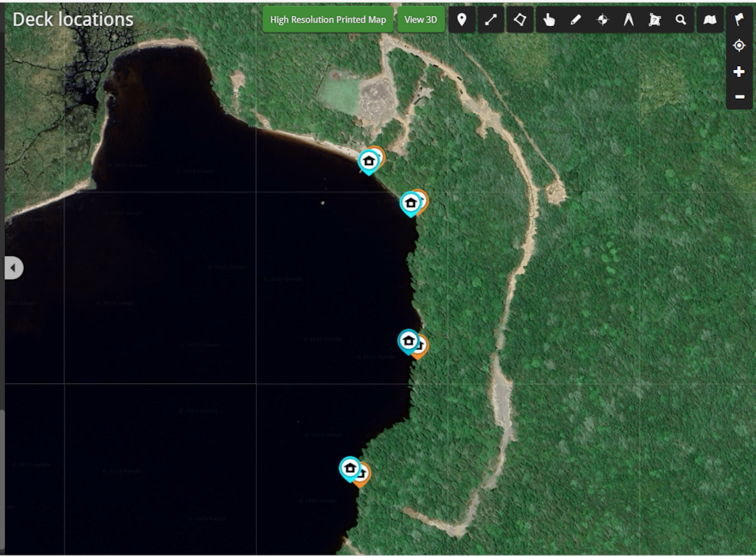Select the place marker pin tool
Image resolution: width=756 pixels, height=556 pixels.
tap(462, 20)
